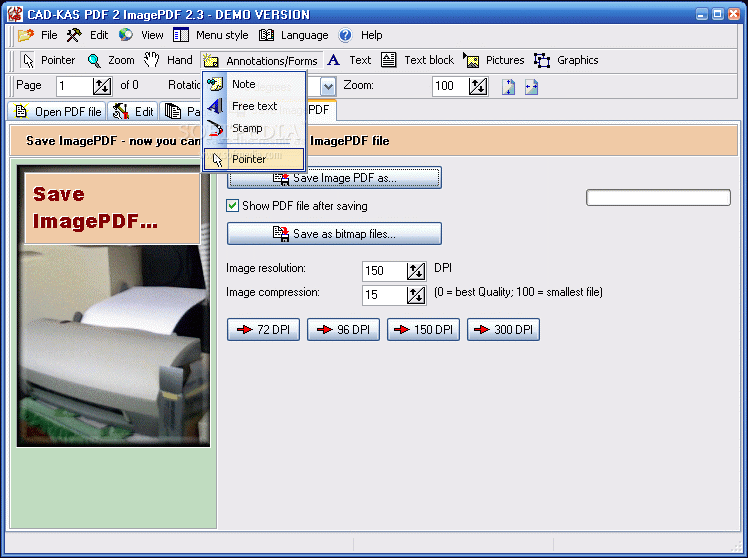The width and height of the screenshot is (748, 558).
Task: Switch to the Pages tab
Action: coord(181,112)
